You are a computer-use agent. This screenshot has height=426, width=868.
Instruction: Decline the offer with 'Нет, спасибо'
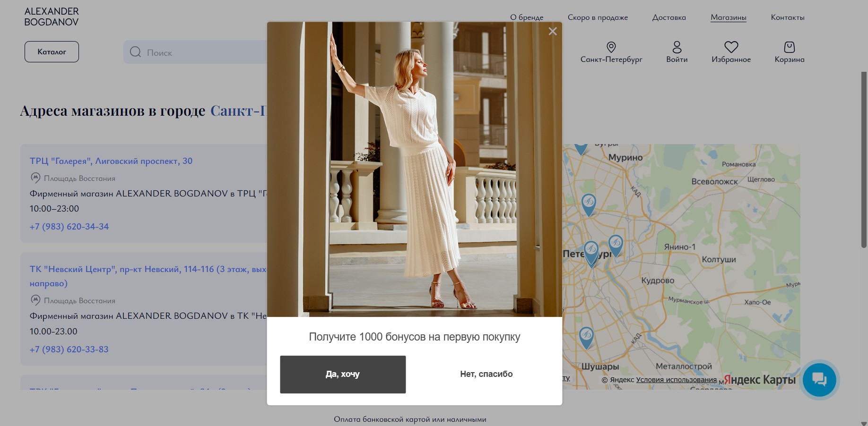click(x=486, y=374)
